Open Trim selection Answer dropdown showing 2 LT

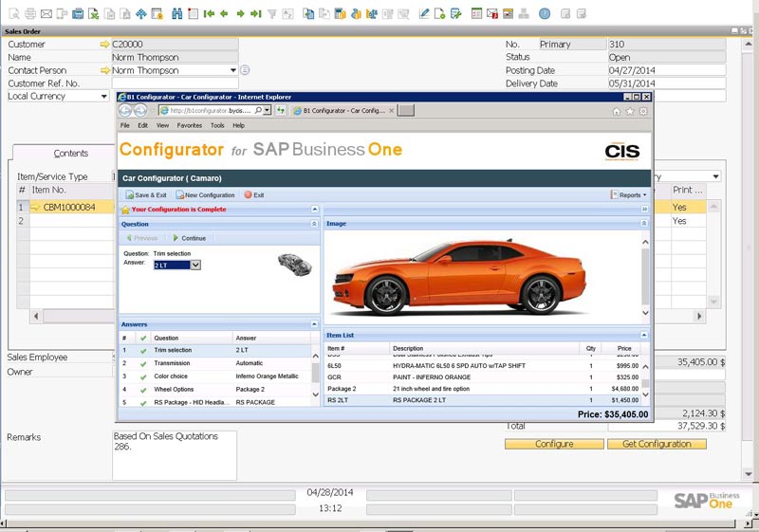[x=195, y=265]
